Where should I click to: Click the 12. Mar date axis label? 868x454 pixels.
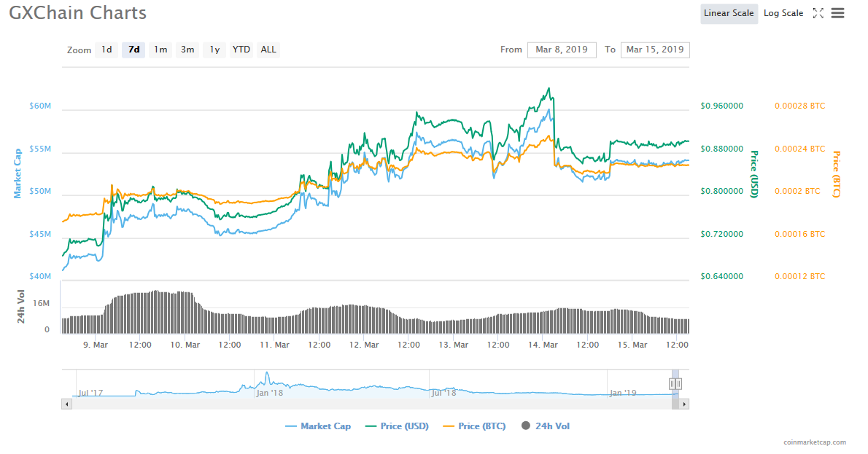[x=364, y=345]
